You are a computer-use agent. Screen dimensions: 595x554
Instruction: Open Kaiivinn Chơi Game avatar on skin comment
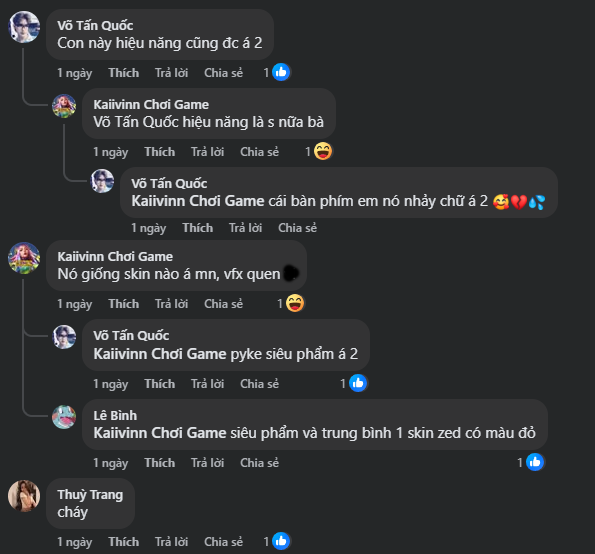pyautogui.click(x=24, y=258)
